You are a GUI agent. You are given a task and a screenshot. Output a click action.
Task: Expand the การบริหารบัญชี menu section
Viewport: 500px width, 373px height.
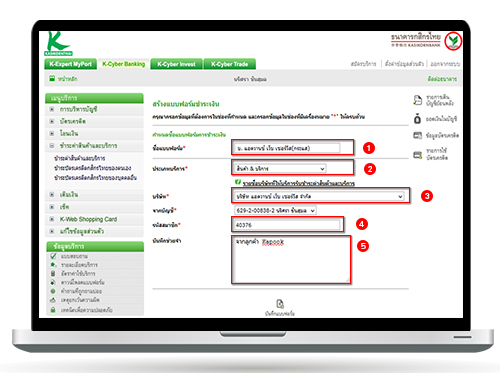coord(52,109)
